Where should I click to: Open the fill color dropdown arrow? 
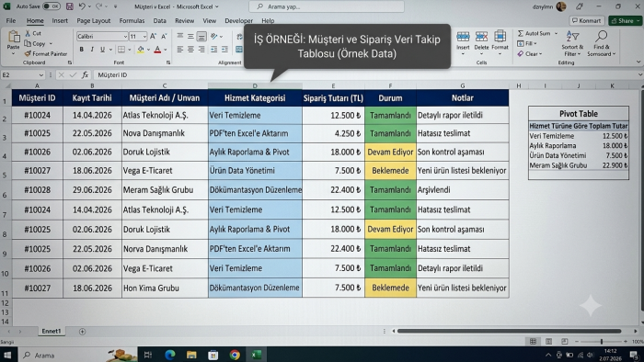click(148, 50)
